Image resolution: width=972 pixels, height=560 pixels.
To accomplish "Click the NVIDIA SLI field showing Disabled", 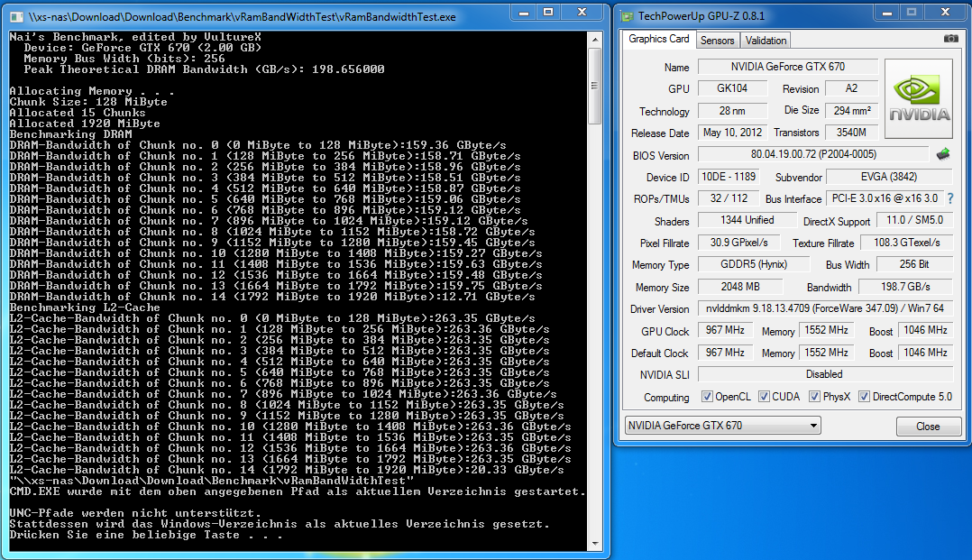I will 825,374.
